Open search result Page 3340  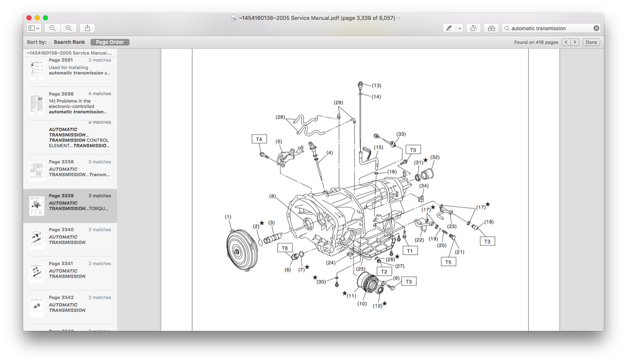coord(70,239)
